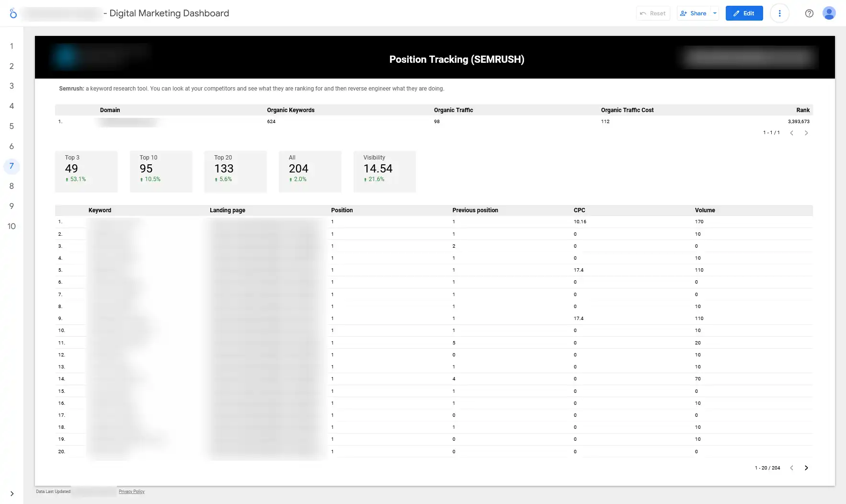Image resolution: width=846 pixels, height=504 pixels.
Task: Sort by Rank column header
Action: click(x=803, y=110)
